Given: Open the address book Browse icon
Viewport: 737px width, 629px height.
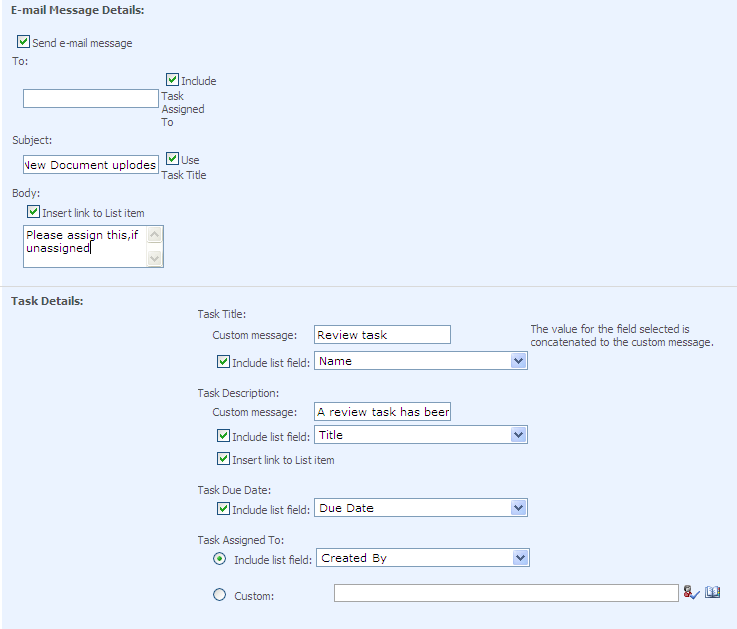Looking at the screenshot, I should pos(712,593).
